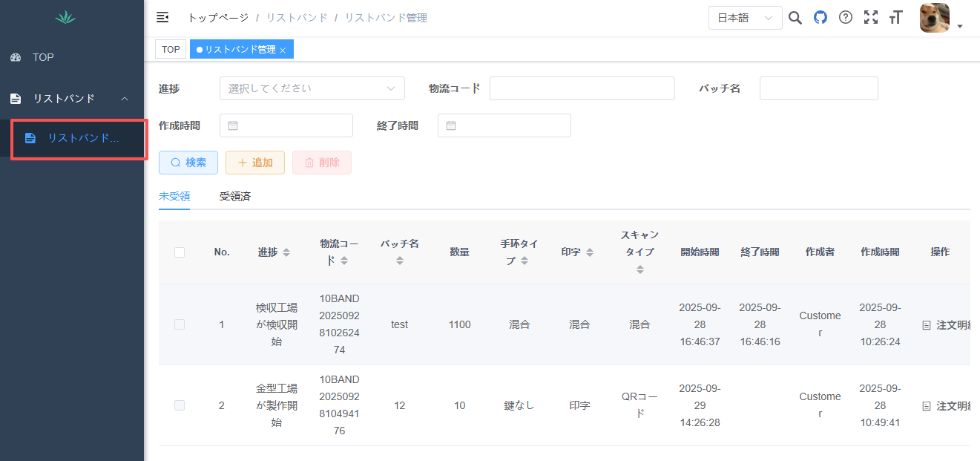Screen dimensions: 980x461
Task: Click the help question mark icon
Action: [x=845, y=18]
